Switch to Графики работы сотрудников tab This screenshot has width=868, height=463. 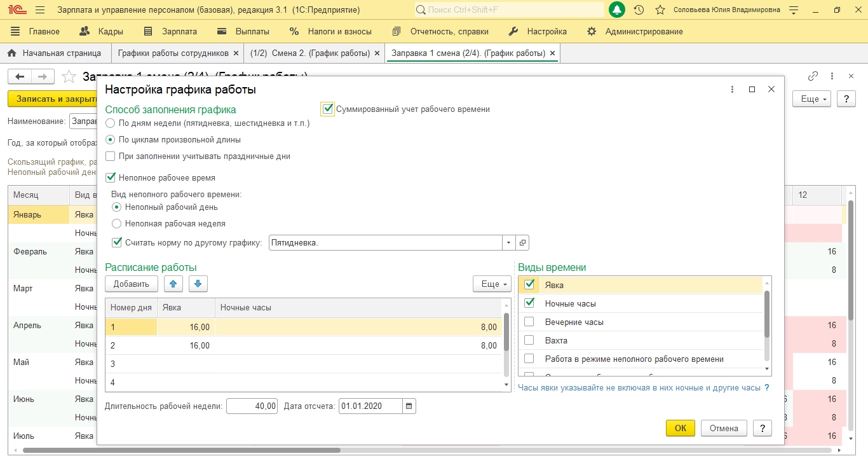(173, 53)
